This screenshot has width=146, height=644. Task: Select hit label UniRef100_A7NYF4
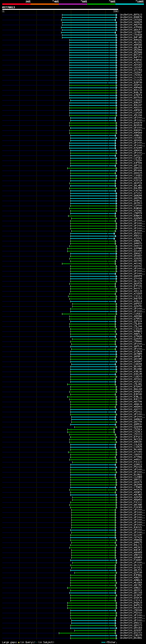tap(131, 95)
